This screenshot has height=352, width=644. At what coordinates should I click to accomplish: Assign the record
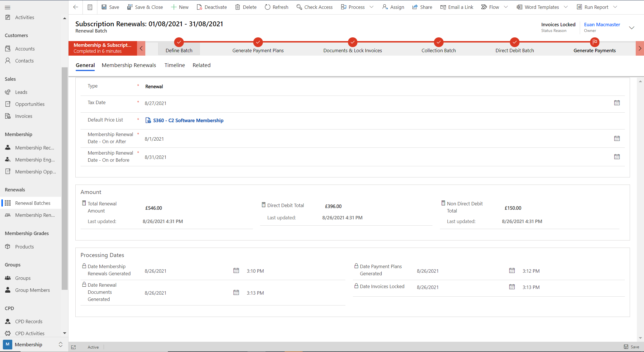(393, 7)
